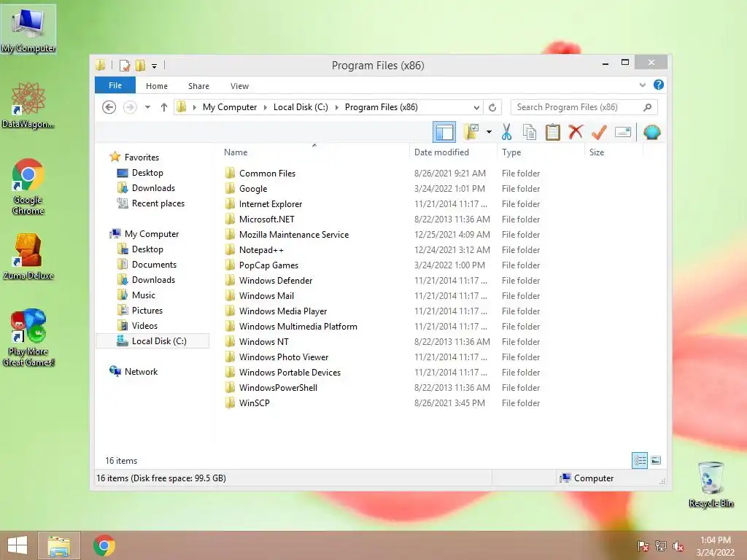This screenshot has height=560, width=747.
Task: Click Action Center flag in system tray
Action: click(643, 545)
